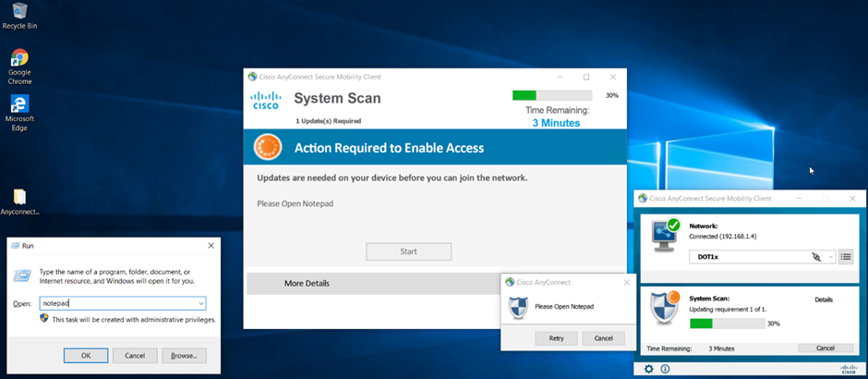Click Retry in the Cisco AnyConnect prompt
The width and height of the screenshot is (868, 379).
pos(556,338)
